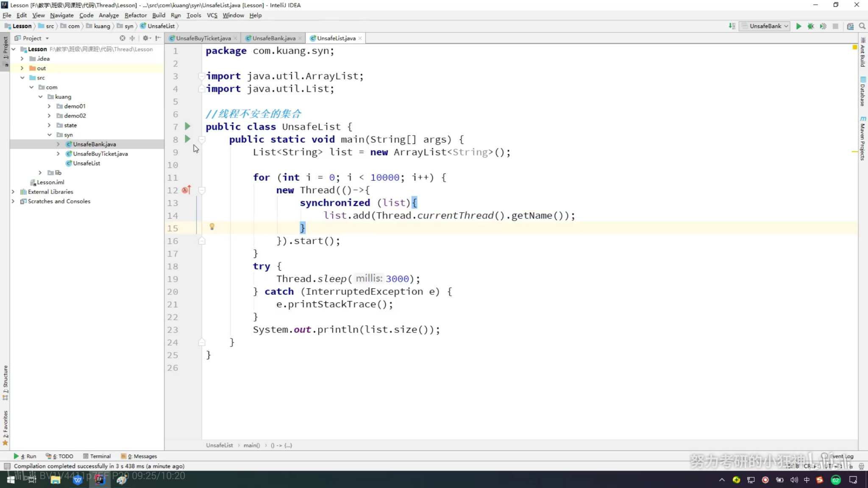The image size is (868, 488).
Task: Open the 6: TODO tool window
Action: tap(59, 456)
